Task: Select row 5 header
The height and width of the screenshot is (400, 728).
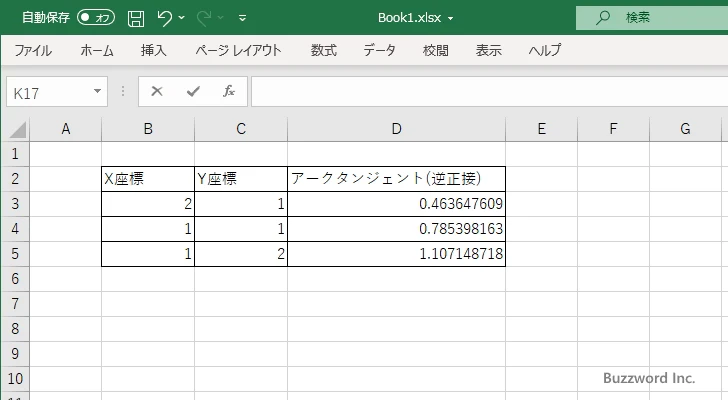Action: pyautogui.click(x=15, y=254)
